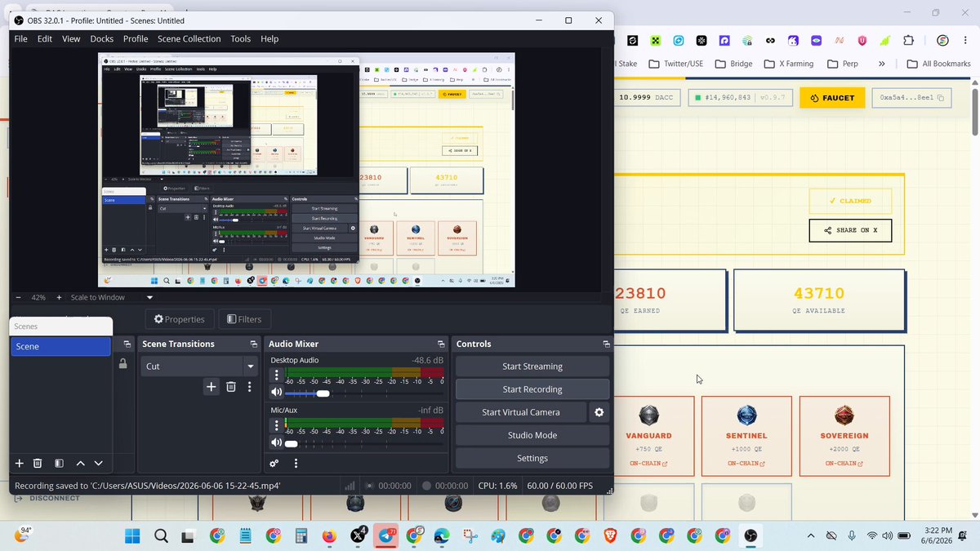Open OBS Settings button
Screen dimensions: 980x551
[x=532, y=458]
